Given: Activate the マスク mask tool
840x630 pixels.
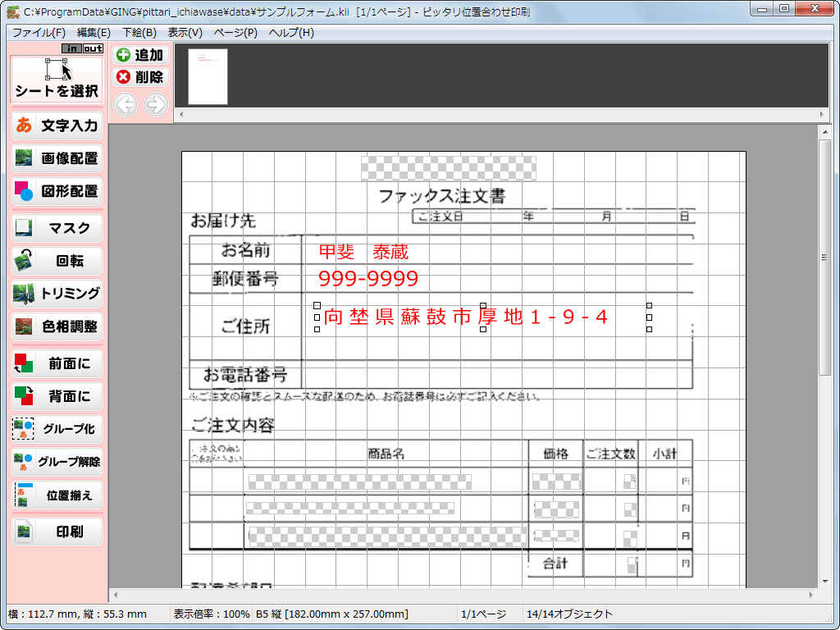Looking at the screenshot, I should pyautogui.click(x=57, y=228).
